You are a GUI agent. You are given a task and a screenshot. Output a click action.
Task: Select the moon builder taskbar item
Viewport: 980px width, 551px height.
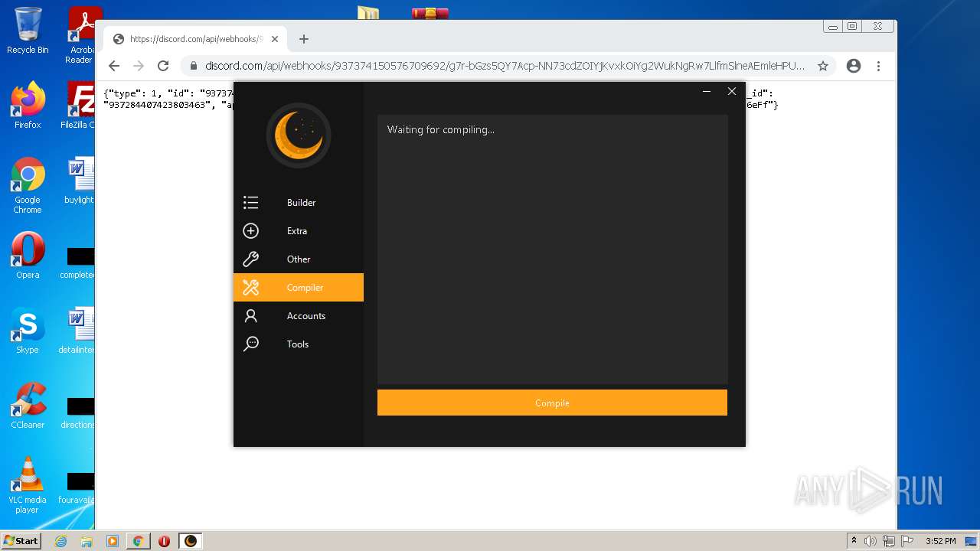click(x=191, y=541)
